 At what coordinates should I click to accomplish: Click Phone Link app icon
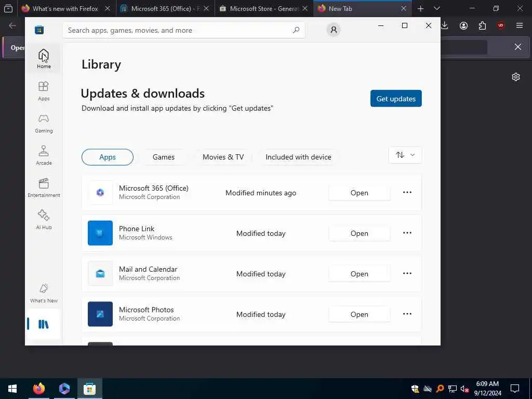point(100,233)
